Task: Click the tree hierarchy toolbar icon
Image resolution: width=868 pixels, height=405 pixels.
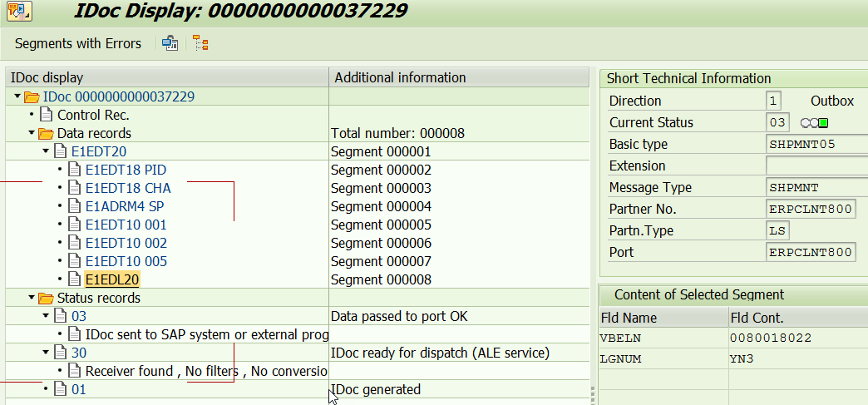Action: (200, 43)
